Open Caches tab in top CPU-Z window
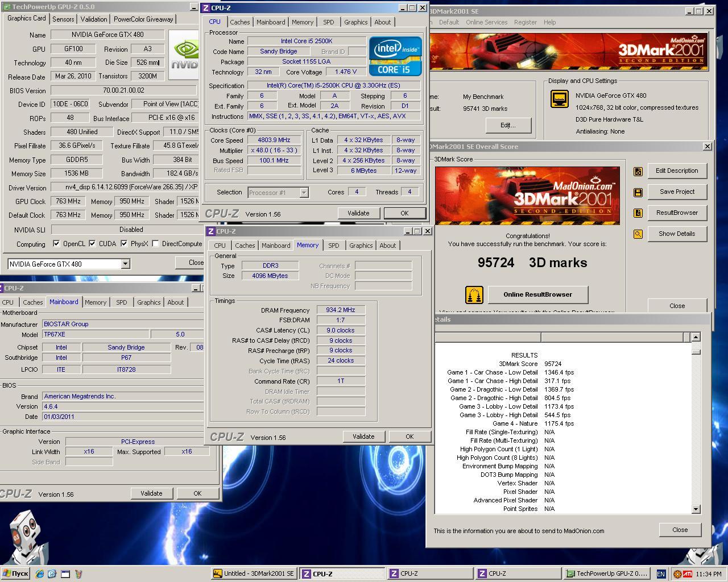 tap(240, 22)
